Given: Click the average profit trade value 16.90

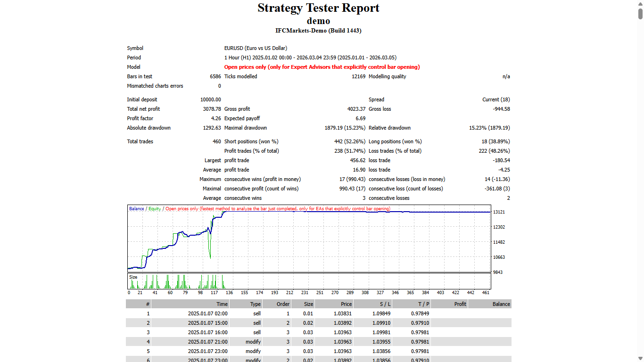Looking at the screenshot, I should [359, 170].
